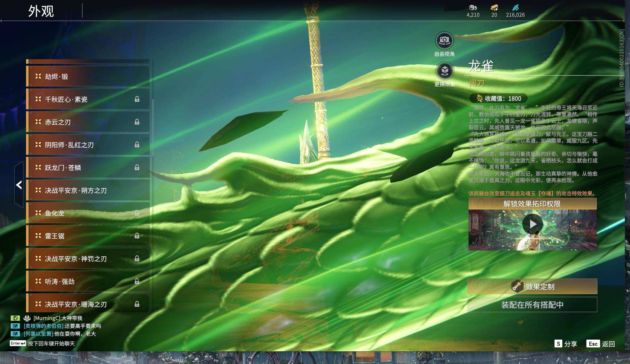Select 决战平安京·珊海之刃 skin
630x364 pixels.
88,303
